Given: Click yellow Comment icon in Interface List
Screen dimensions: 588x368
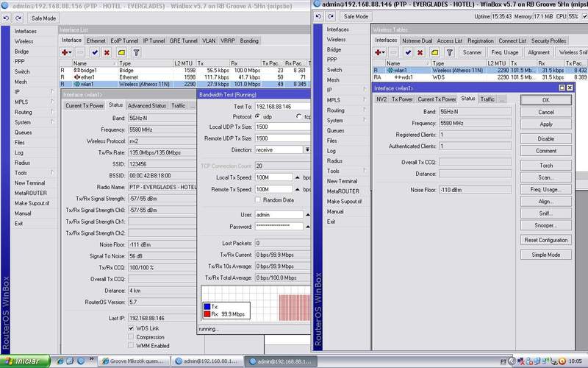Looking at the screenshot, I should pyautogui.click(x=121, y=52).
